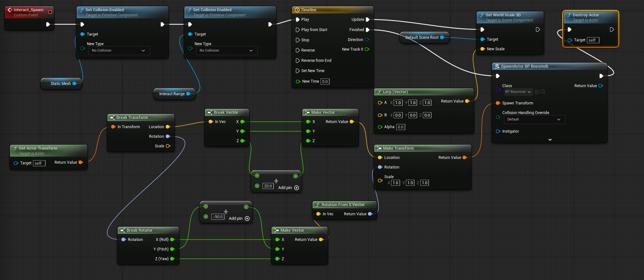Edit Lerp A vector X value

pos(398,103)
